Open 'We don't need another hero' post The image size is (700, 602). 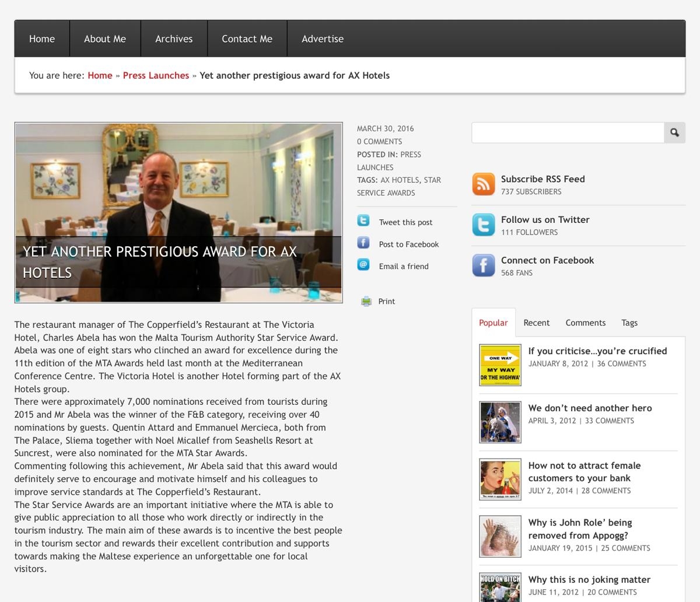tap(590, 408)
